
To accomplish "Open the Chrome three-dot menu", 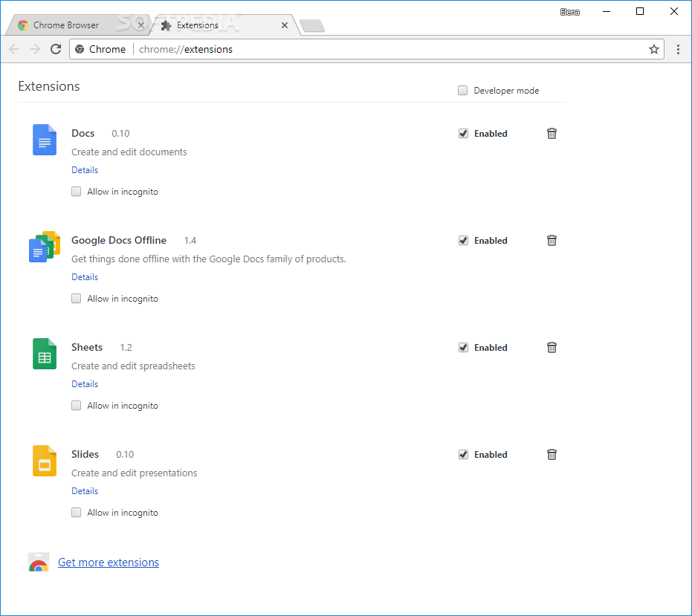I will 679,49.
